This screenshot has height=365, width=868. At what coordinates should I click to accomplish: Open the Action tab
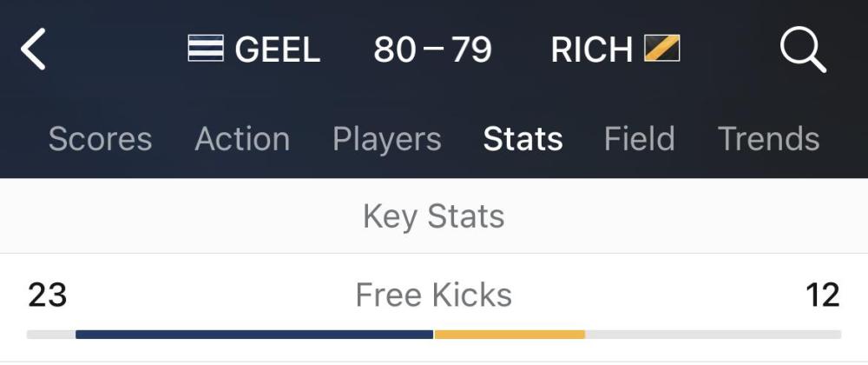pos(242,138)
